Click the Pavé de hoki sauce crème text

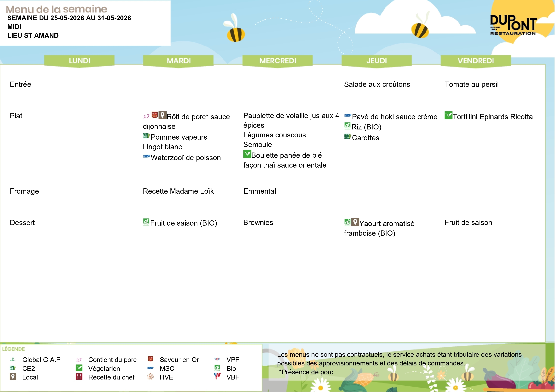point(395,117)
